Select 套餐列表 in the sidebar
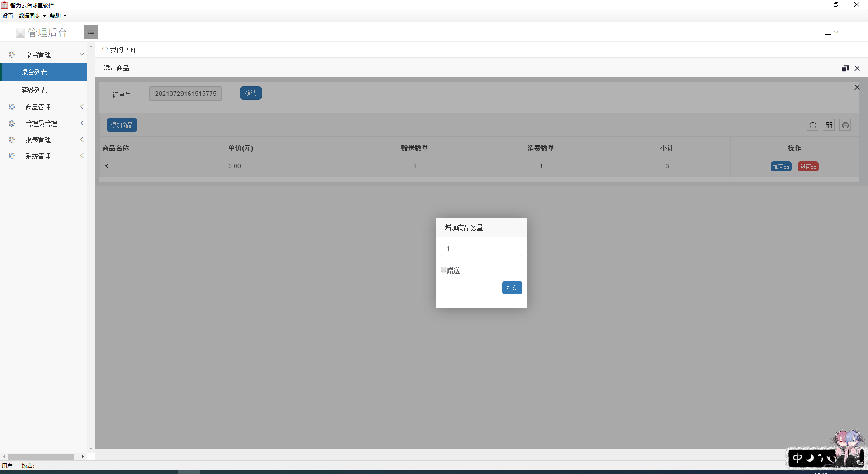 tap(34, 90)
